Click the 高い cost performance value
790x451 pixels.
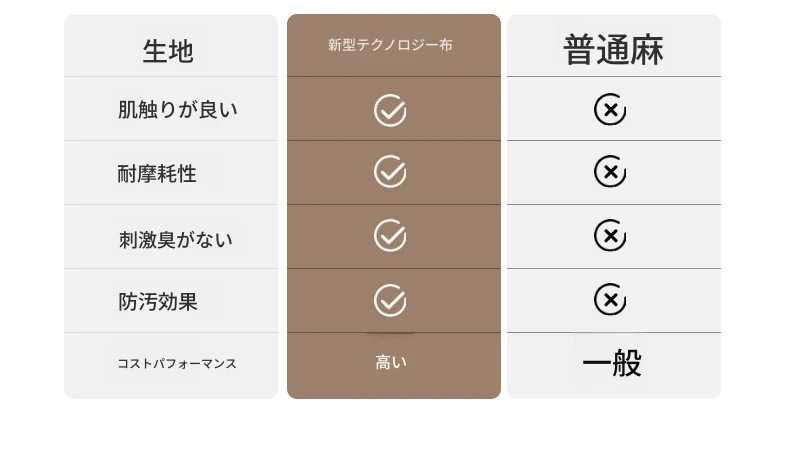click(x=390, y=362)
